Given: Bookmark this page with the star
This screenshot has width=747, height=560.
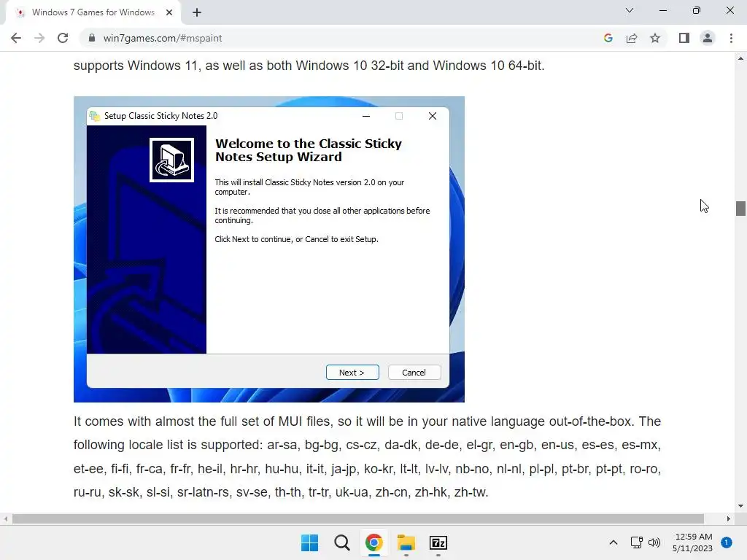Looking at the screenshot, I should (655, 38).
